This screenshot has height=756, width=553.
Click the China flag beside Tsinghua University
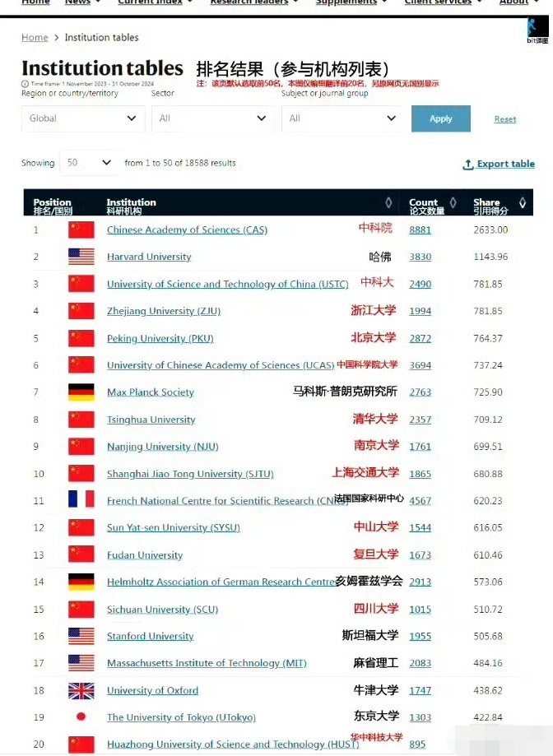81,420
